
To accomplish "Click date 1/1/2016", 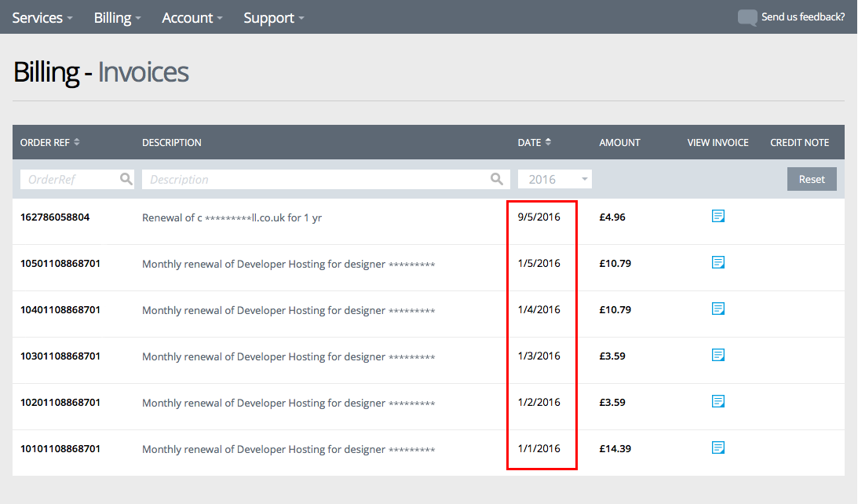I will tap(539, 448).
